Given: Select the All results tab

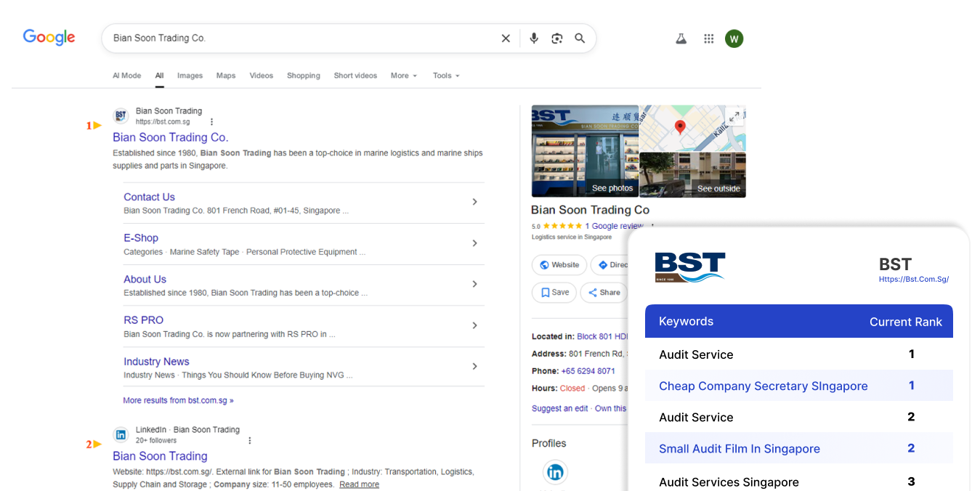Looking at the screenshot, I should (x=159, y=76).
